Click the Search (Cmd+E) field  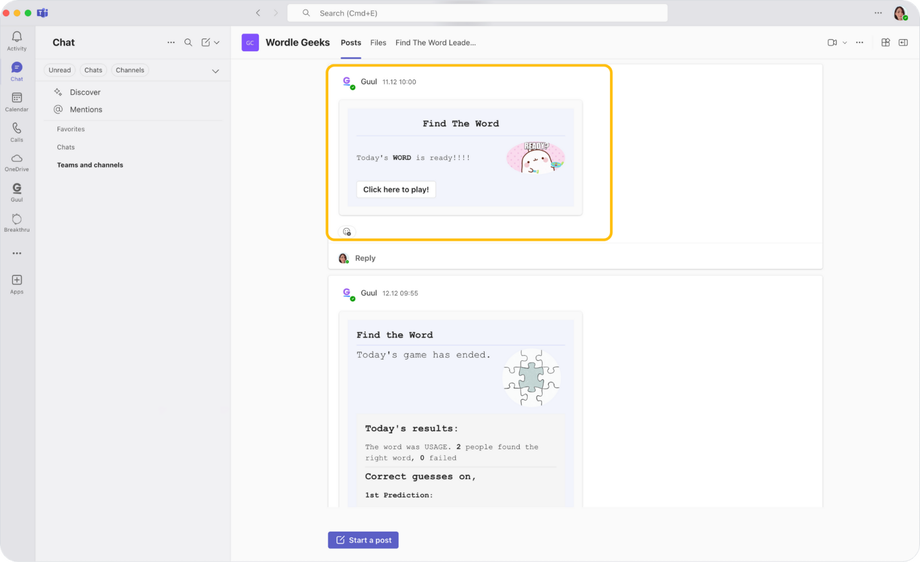(478, 13)
